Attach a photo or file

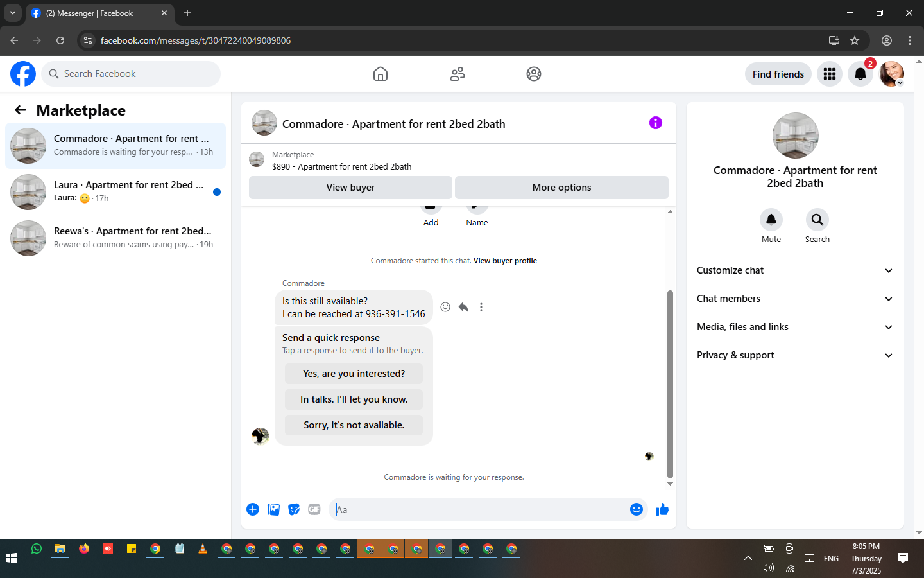273,509
